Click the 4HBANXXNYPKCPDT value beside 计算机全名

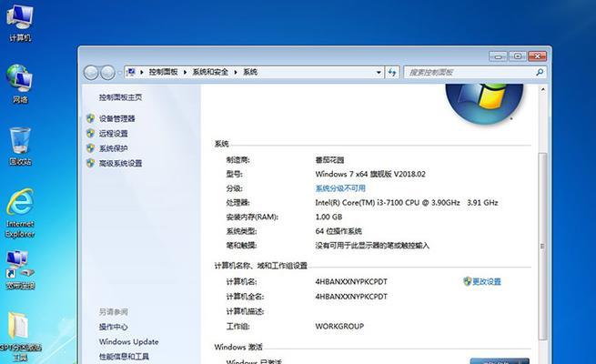coord(351,297)
